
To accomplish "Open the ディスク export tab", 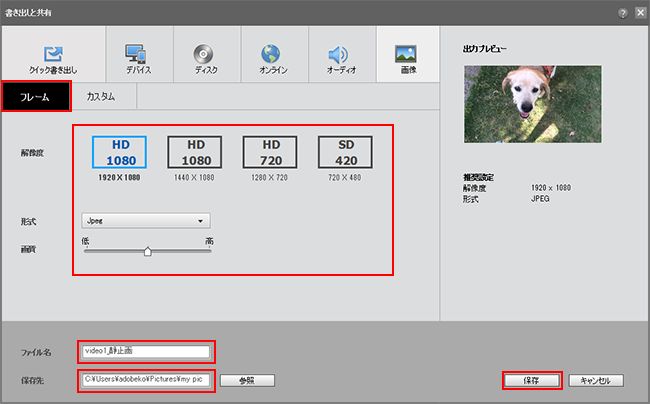I will (206, 55).
